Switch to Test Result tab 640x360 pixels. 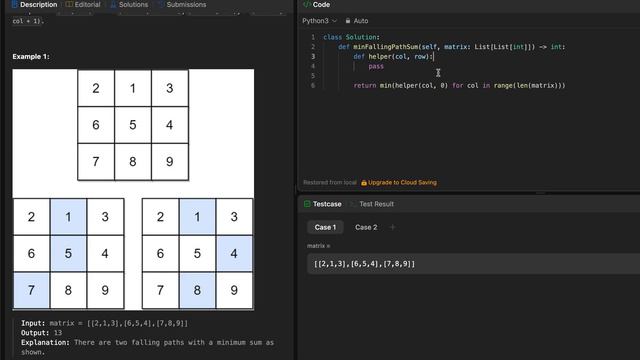[372, 204]
